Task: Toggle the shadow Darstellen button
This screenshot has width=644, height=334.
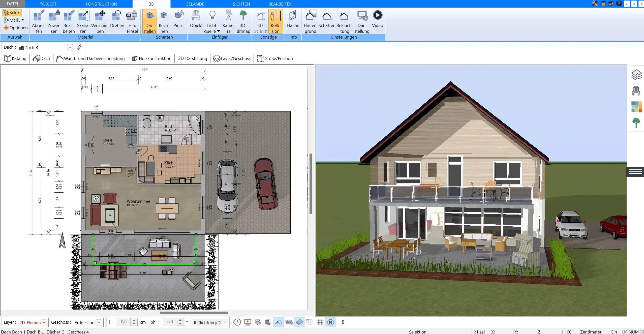Action: tap(149, 21)
